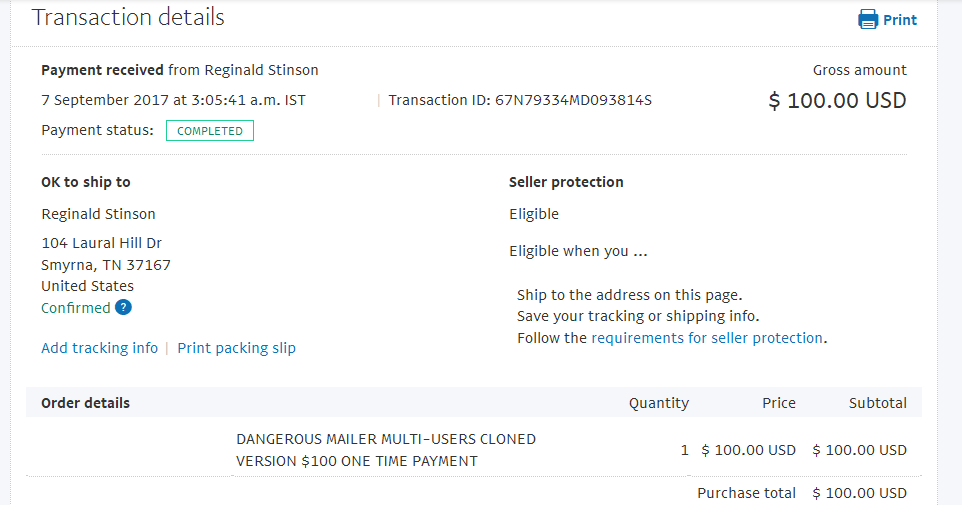Screen dimensions: 962x505
Task: Click the Purchase total amount
Action: 860,493
